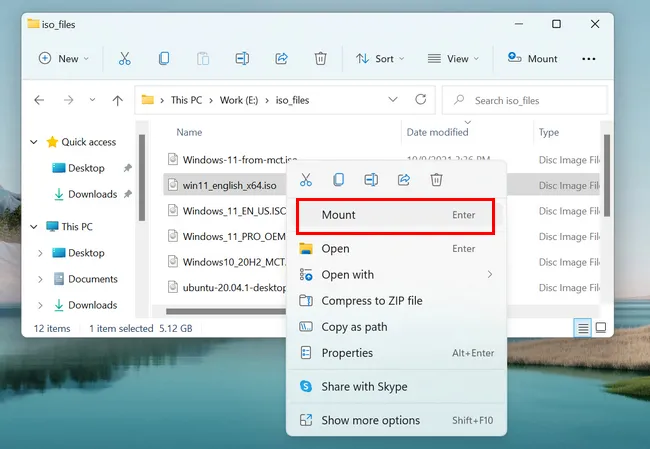
Task: Switch to Details view layout icon
Action: pyautogui.click(x=582, y=328)
